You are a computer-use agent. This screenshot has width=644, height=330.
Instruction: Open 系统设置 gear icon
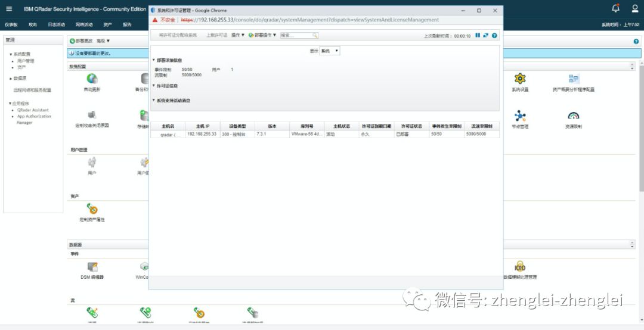click(x=520, y=79)
